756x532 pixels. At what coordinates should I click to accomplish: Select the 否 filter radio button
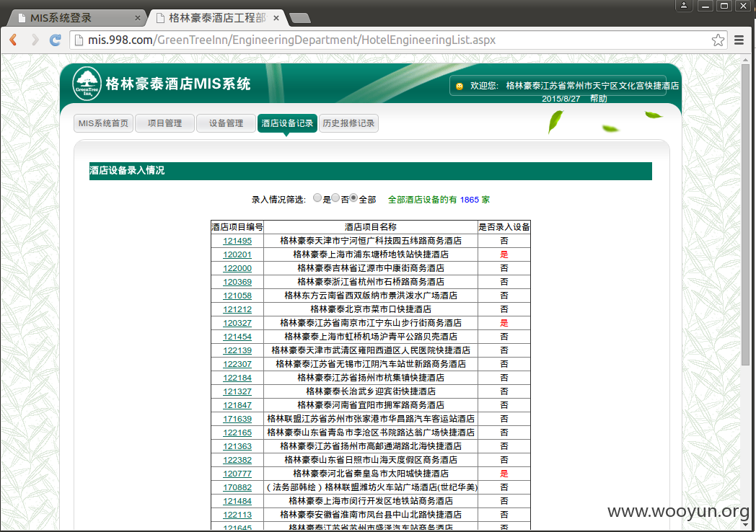pos(335,198)
